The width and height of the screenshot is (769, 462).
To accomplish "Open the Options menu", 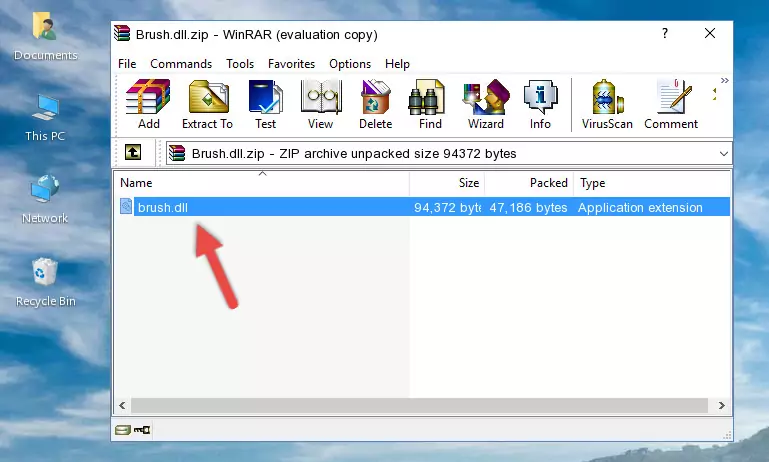I will (350, 64).
